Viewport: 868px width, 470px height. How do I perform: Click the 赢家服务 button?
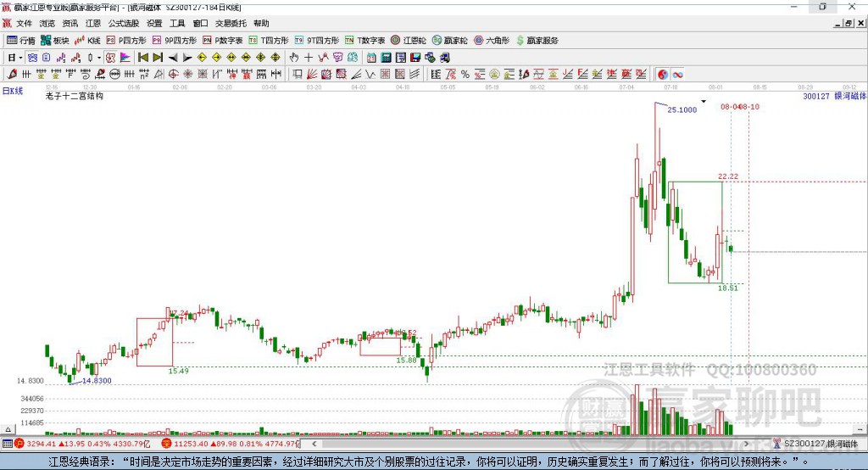click(537, 40)
